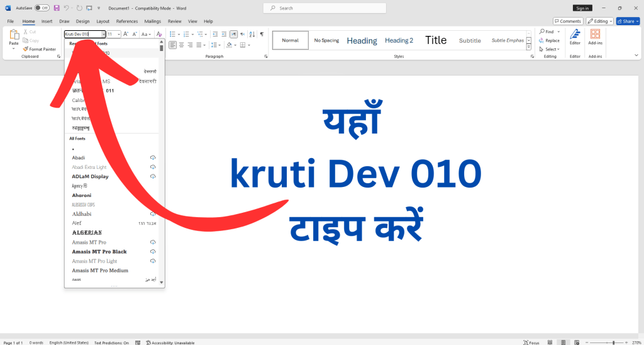Toggle Left-to-Right text direction button
Image resolution: width=644 pixels, height=345 pixels.
(x=234, y=34)
